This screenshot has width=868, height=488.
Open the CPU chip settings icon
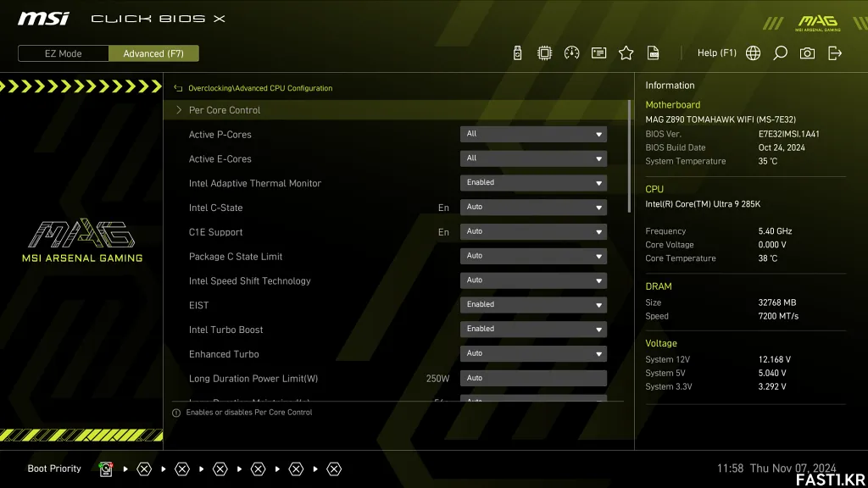coord(545,53)
